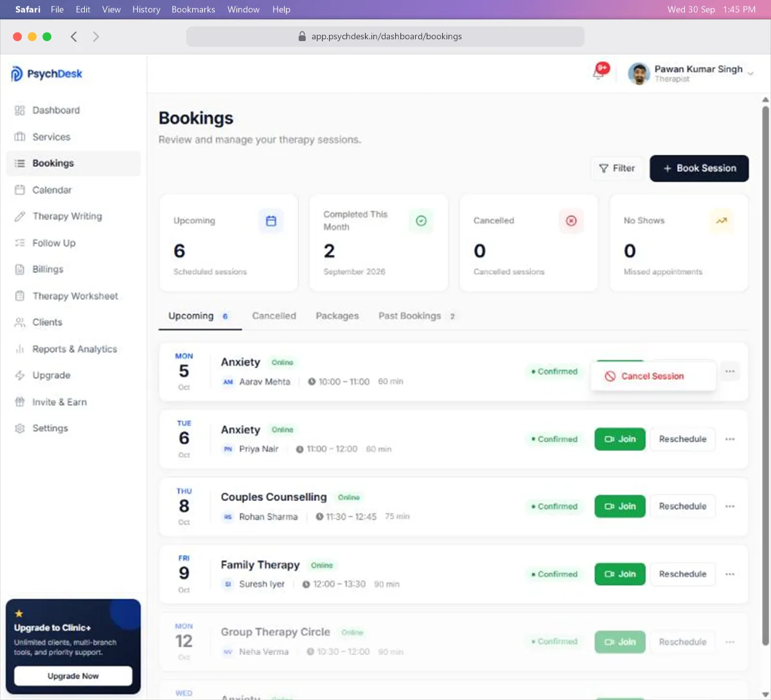Click Pawan Kumar Singh profile avatar
771x700 pixels.
point(639,74)
